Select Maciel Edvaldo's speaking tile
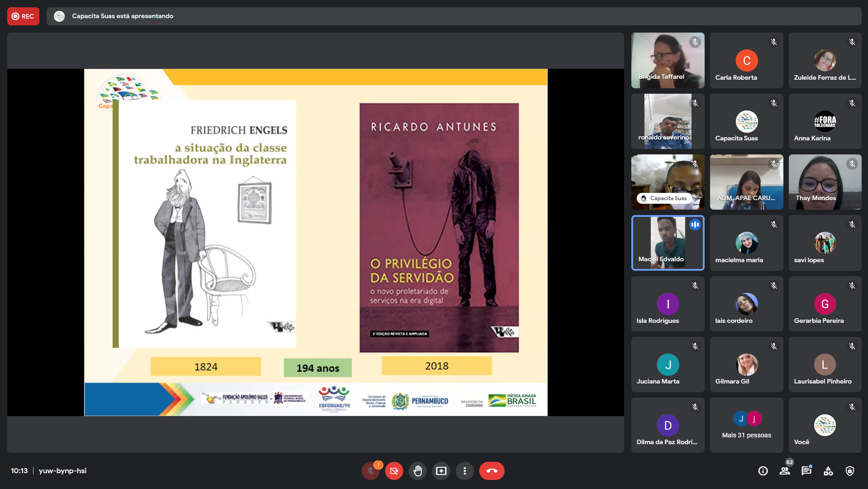 coord(668,243)
